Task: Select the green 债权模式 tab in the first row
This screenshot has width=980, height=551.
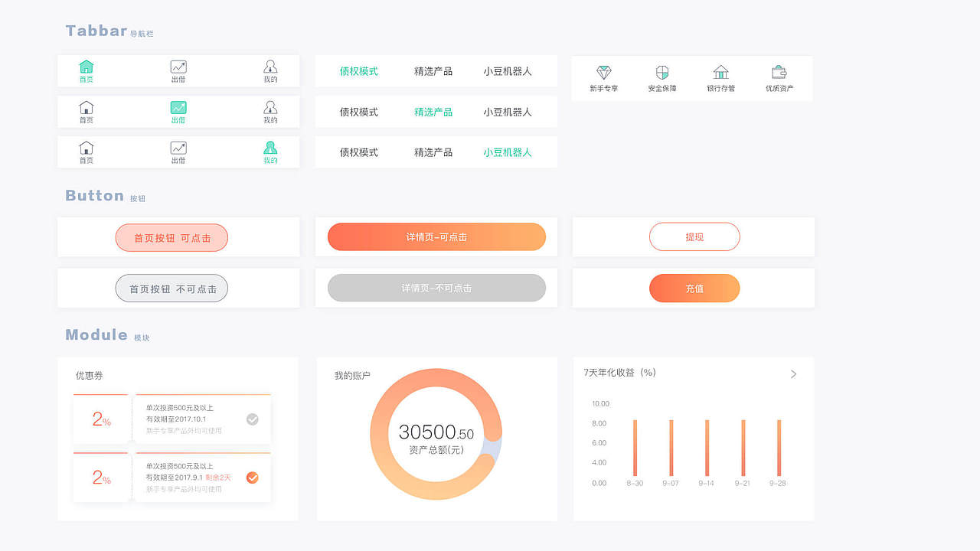Action: tap(359, 71)
